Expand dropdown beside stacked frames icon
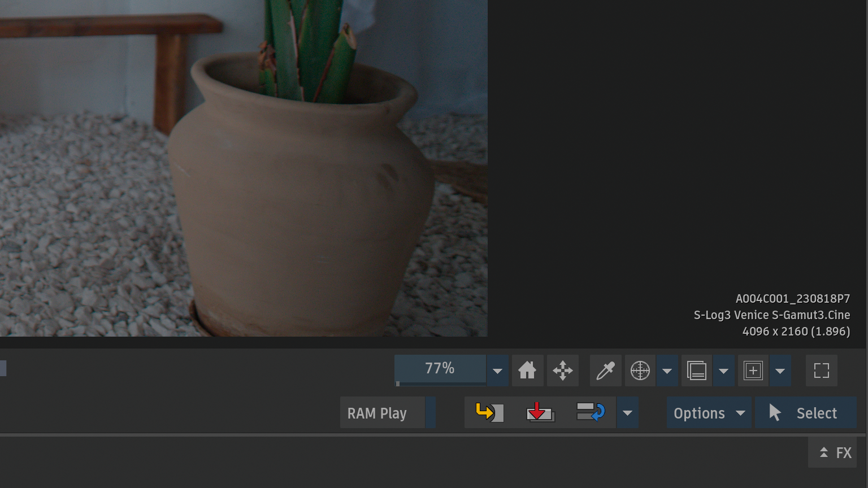This screenshot has height=488, width=868. [723, 371]
